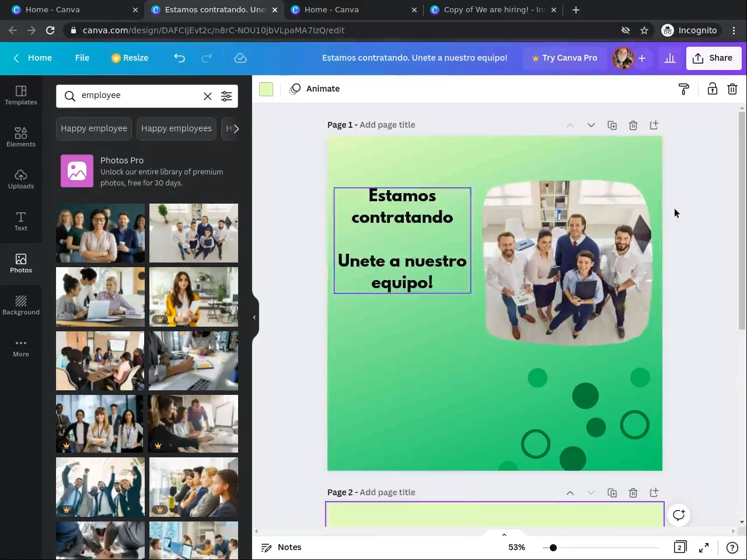Image resolution: width=747 pixels, height=560 pixels.
Task: Add a comment on the page
Action: [679, 515]
